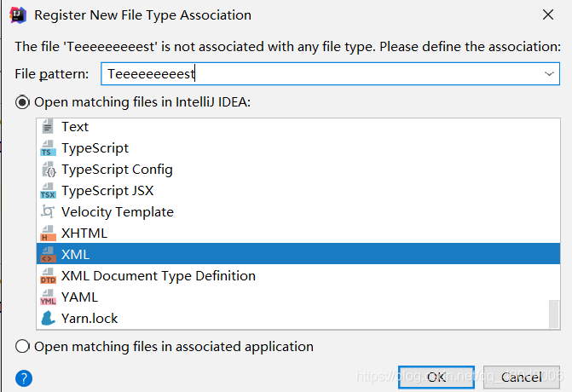Click the DTD file type icon

[x=48, y=276]
